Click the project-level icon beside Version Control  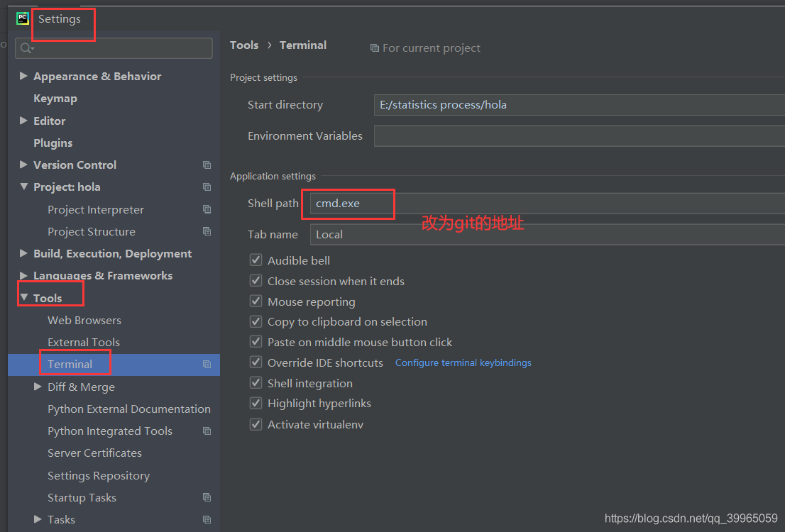tap(207, 165)
